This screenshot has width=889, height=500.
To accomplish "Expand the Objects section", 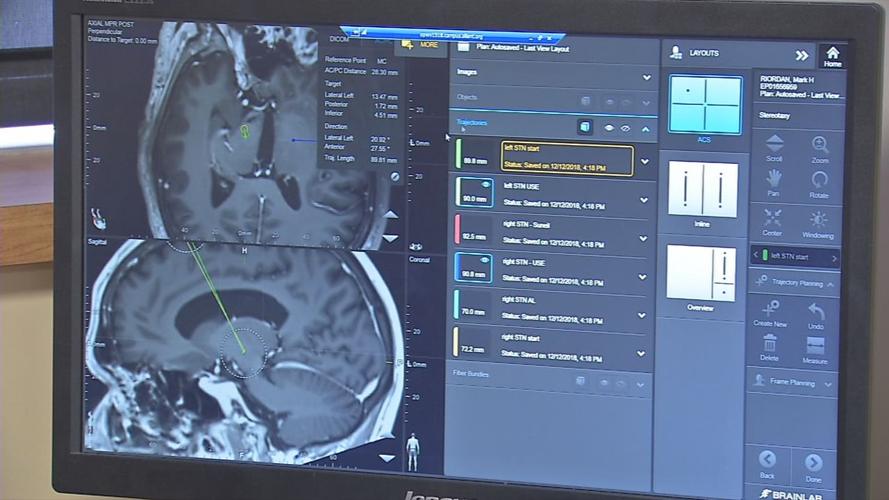I will click(646, 104).
